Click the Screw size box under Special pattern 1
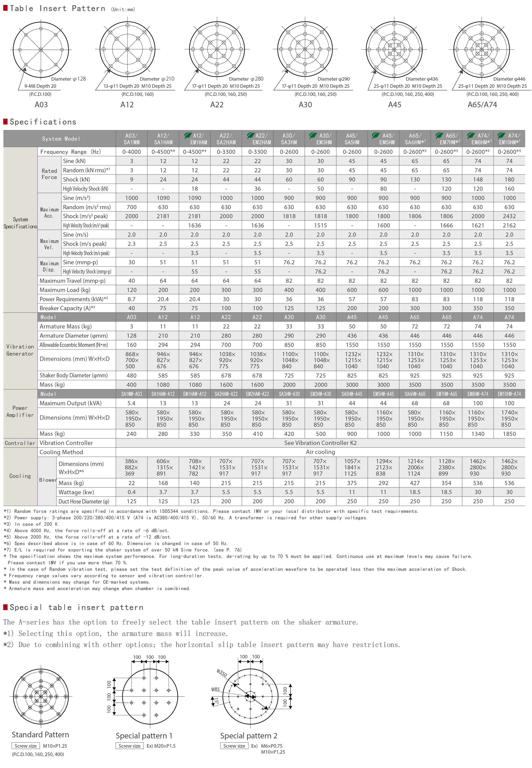 [x=130, y=746]
